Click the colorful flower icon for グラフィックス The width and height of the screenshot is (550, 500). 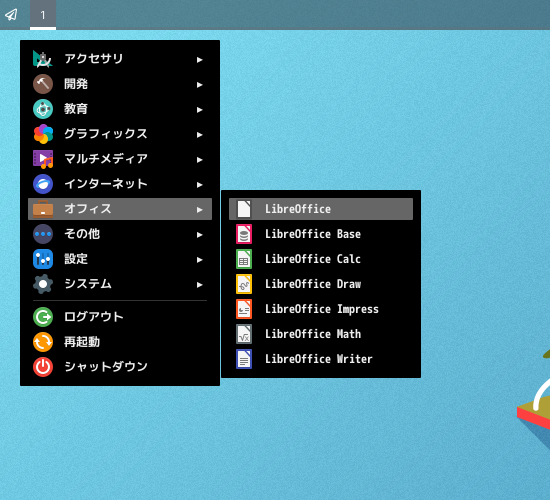(x=43, y=134)
